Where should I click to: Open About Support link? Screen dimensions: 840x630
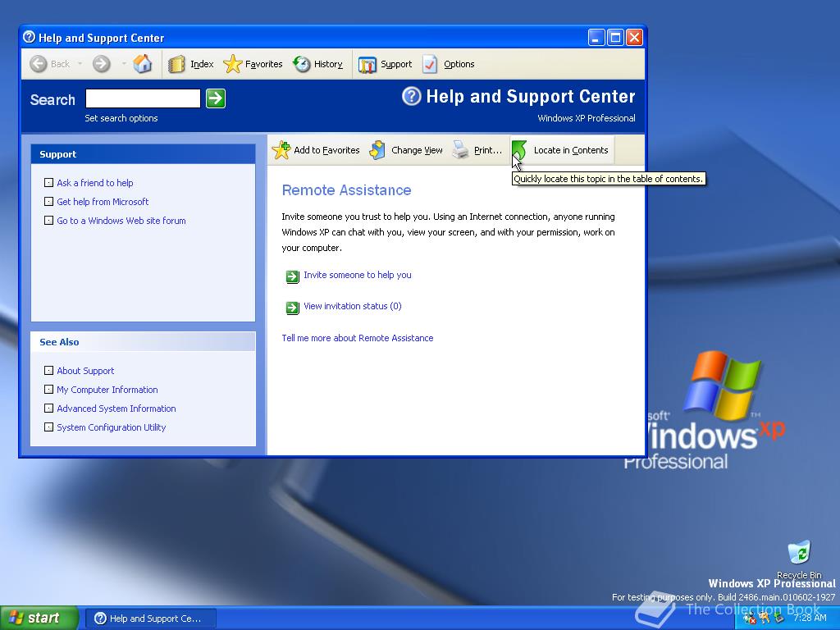pyautogui.click(x=85, y=371)
